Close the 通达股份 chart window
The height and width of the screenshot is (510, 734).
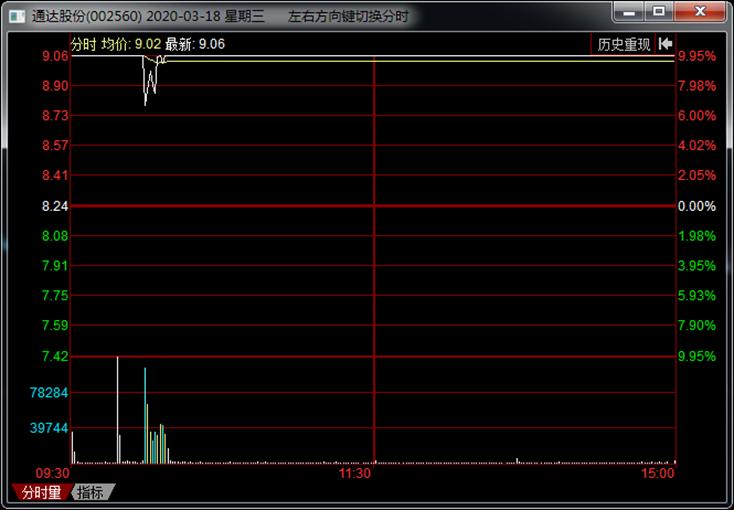(697, 12)
